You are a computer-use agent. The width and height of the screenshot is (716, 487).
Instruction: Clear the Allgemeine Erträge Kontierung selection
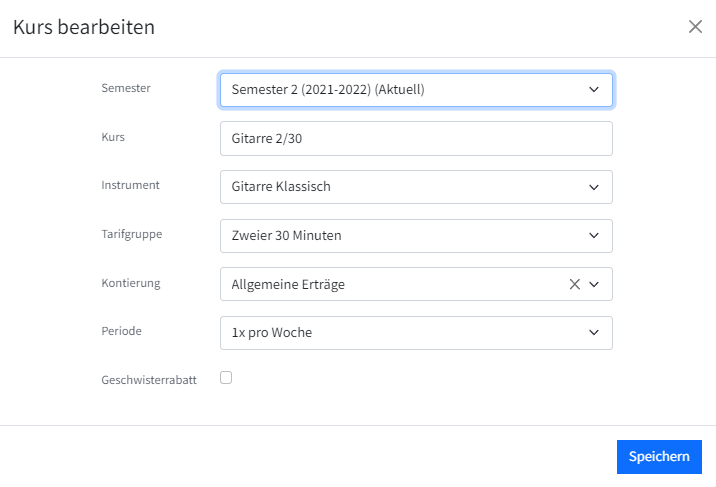click(574, 284)
